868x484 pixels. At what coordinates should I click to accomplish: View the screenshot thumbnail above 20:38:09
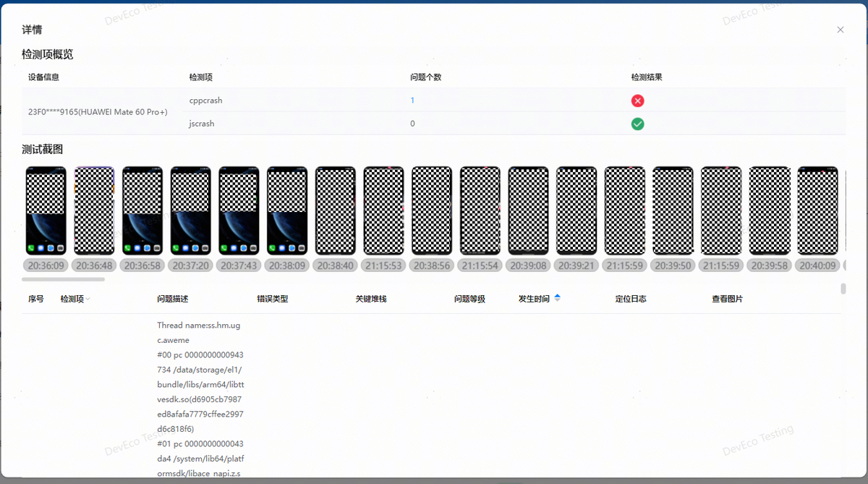287,211
